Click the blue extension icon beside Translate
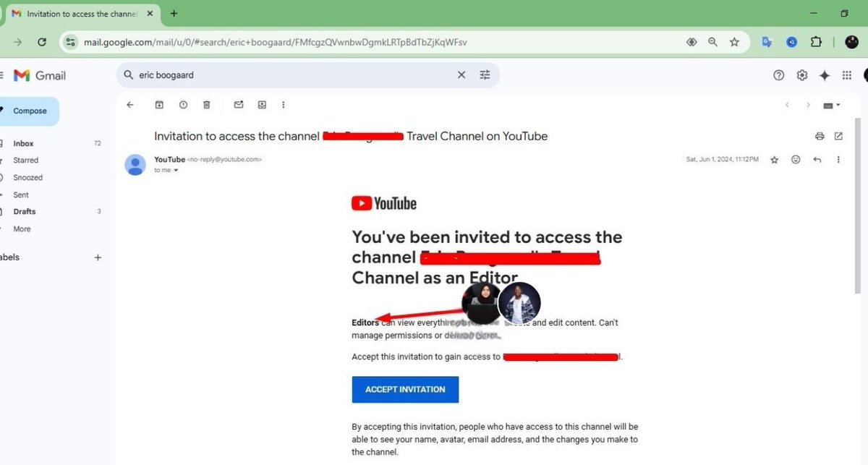 [792, 42]
